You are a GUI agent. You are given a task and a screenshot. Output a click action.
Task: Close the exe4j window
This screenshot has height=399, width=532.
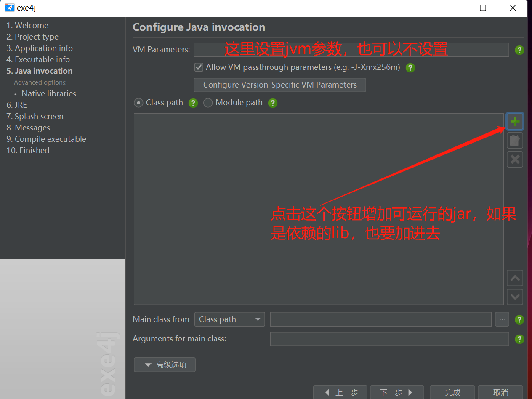513,8
